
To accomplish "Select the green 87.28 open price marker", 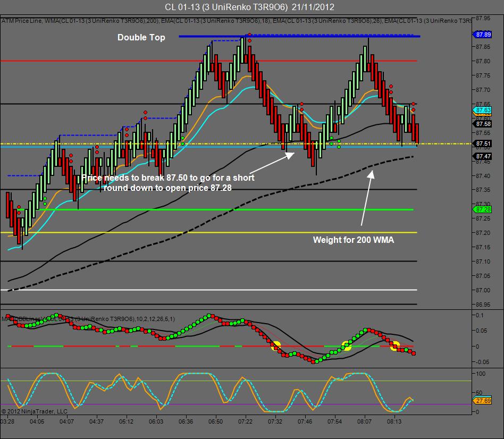I will tap(482, 209).
